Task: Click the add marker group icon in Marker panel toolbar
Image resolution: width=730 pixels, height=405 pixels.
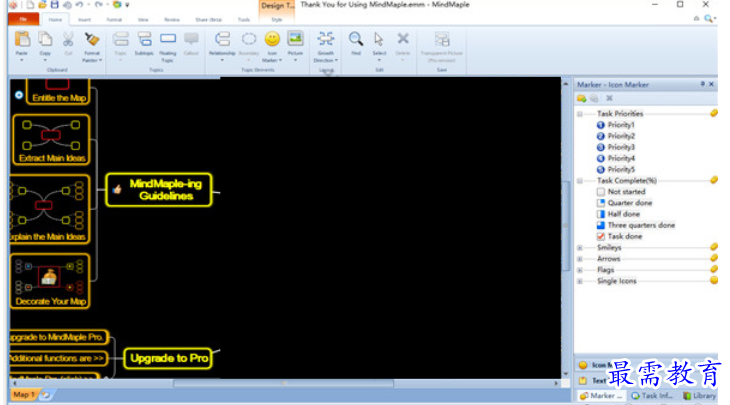Action: 581,98
